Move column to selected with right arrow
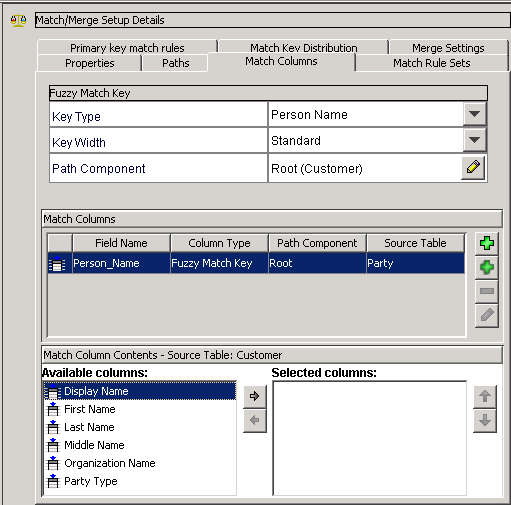Image resolution: width=511 pixels, height=505 pixels. click(255, 396)
